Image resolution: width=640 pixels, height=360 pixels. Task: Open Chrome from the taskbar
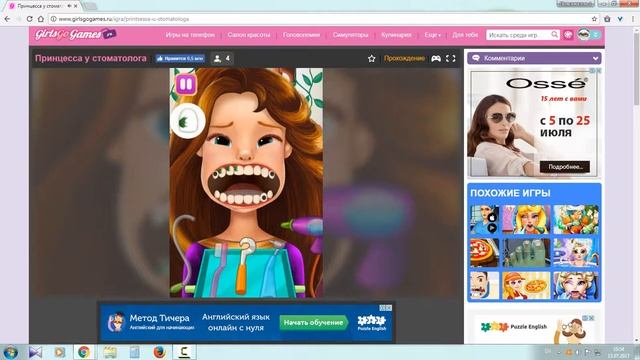[x=84, y=352]
